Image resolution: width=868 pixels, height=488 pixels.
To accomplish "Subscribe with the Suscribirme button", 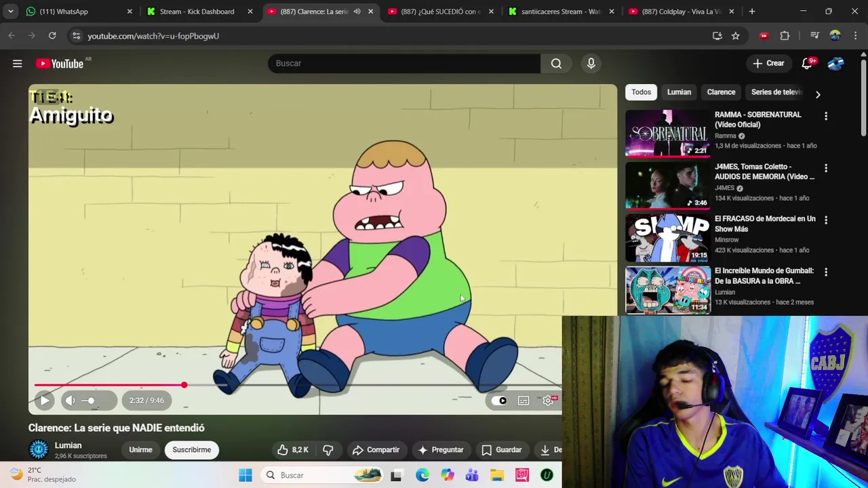I will point(191,449).
